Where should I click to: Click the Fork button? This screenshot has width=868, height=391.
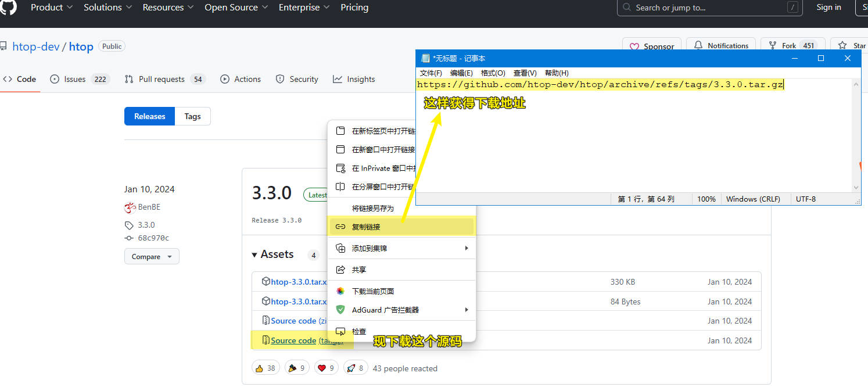click(x=793, y=45)
